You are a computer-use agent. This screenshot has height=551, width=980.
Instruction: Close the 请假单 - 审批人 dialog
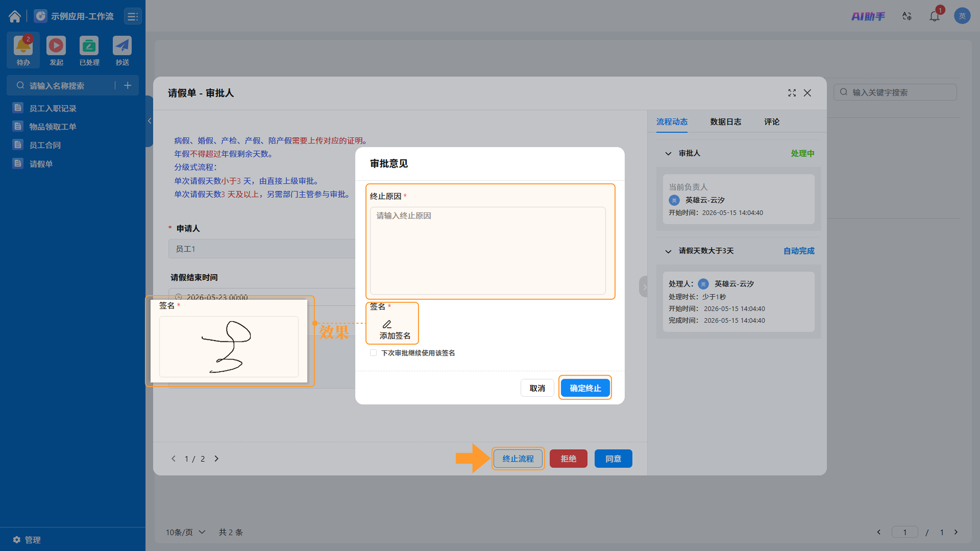click(x=807, y=93)
